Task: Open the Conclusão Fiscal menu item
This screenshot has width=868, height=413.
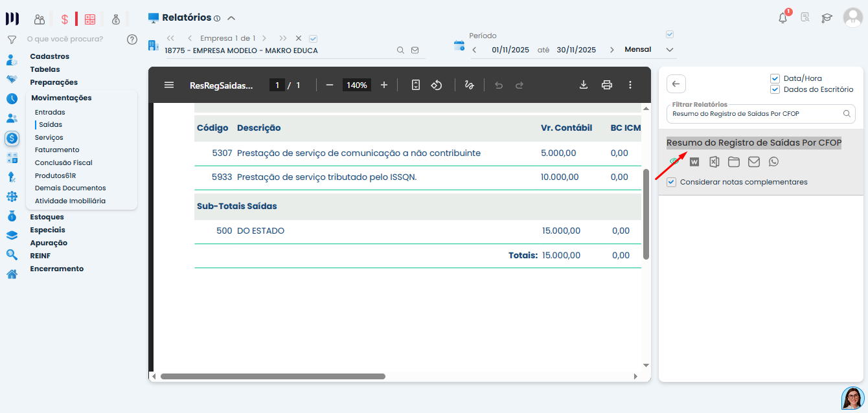Action: [63, 162]
